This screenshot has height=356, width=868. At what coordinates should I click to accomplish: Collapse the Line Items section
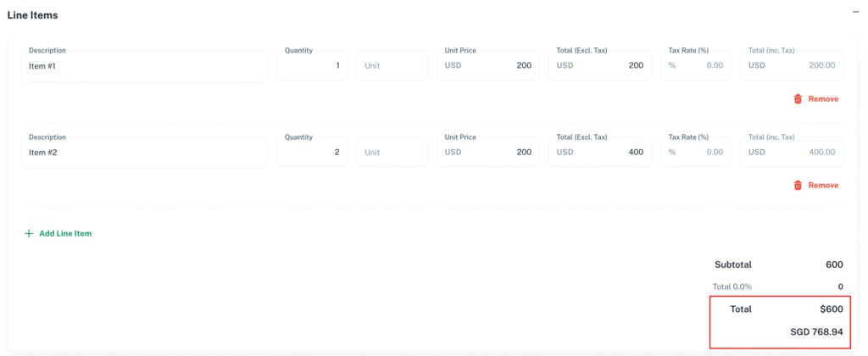(855, 12)
